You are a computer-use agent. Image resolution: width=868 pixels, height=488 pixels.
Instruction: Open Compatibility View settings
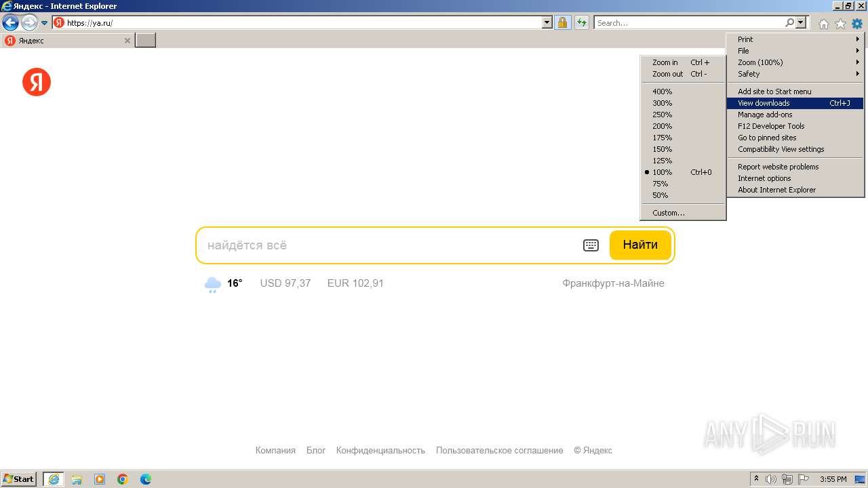pos(795,149)
